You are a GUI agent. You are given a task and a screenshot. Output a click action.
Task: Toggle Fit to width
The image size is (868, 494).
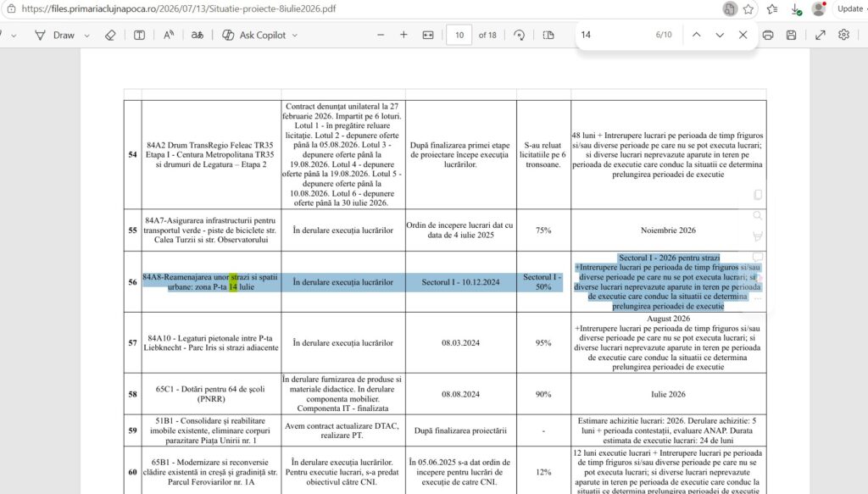click(x=428, y=35)
